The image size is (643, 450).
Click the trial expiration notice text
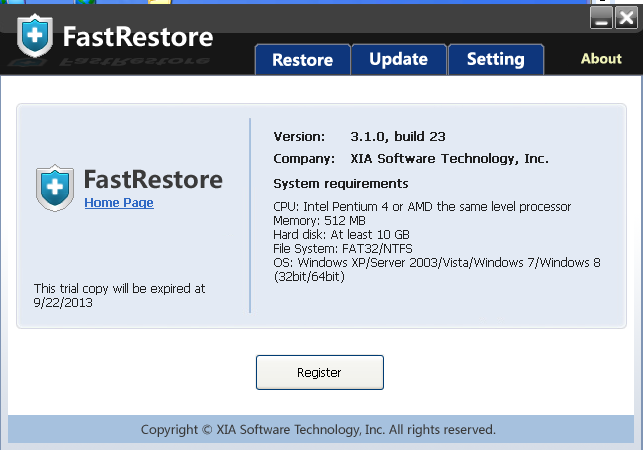point(119,294)
